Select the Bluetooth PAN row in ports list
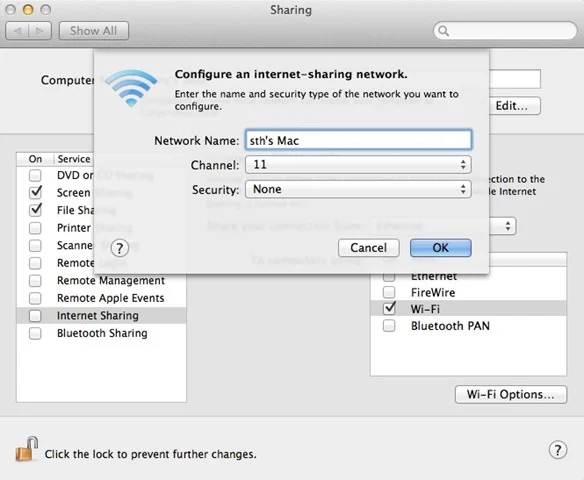This screenshot has width=584, height=480. pyautogui.click(x=469, y=326)
